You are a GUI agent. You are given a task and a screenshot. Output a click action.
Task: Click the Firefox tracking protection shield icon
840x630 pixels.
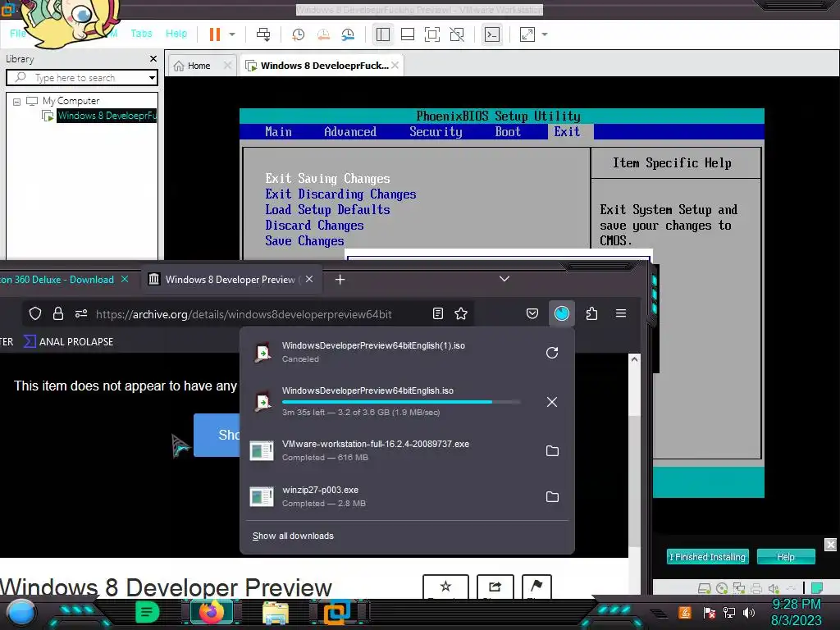[x=34, y=313]
